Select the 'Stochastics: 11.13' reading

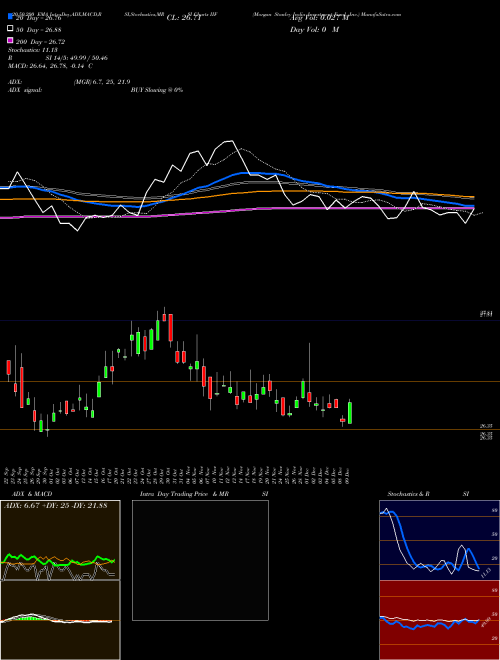coord(33,50)
